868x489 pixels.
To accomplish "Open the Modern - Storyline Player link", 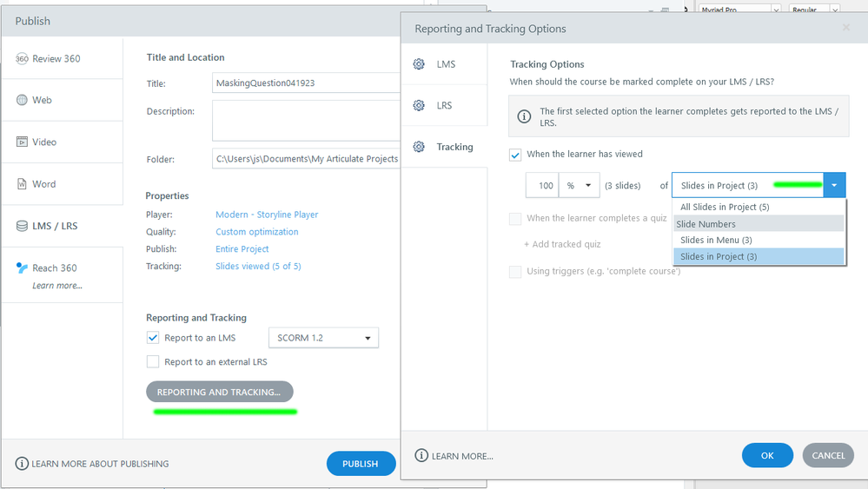I will point(267,215).
